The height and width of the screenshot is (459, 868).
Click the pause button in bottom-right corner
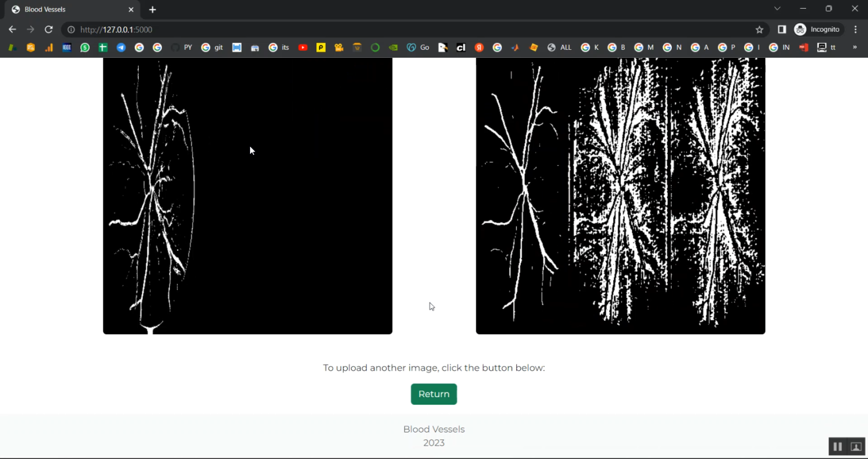(x=837, y=447)
